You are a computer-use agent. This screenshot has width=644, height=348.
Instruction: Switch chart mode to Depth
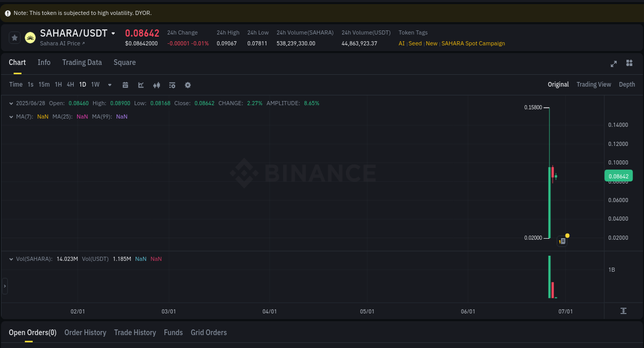click(x=626, y=84)
